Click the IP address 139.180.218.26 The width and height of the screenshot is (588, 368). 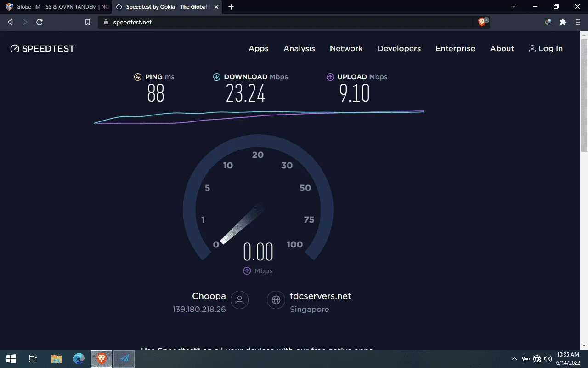pyautogui.click(x=199, y=309)
